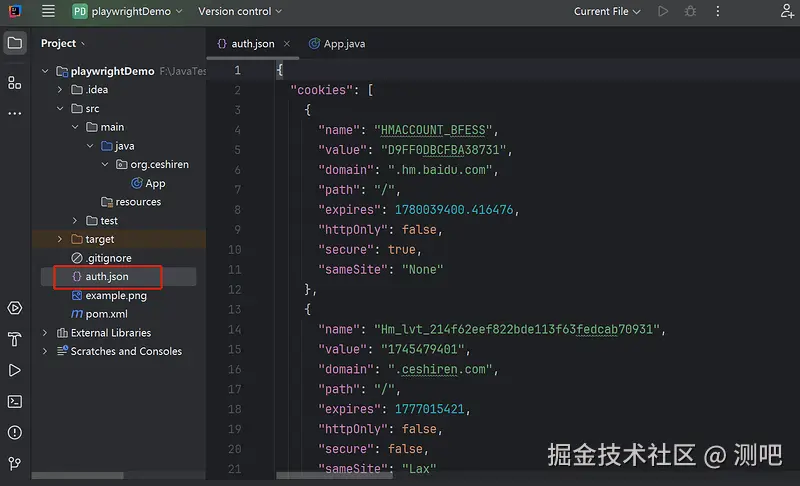Open the Build hammer tool window

[x=15, y=339]
